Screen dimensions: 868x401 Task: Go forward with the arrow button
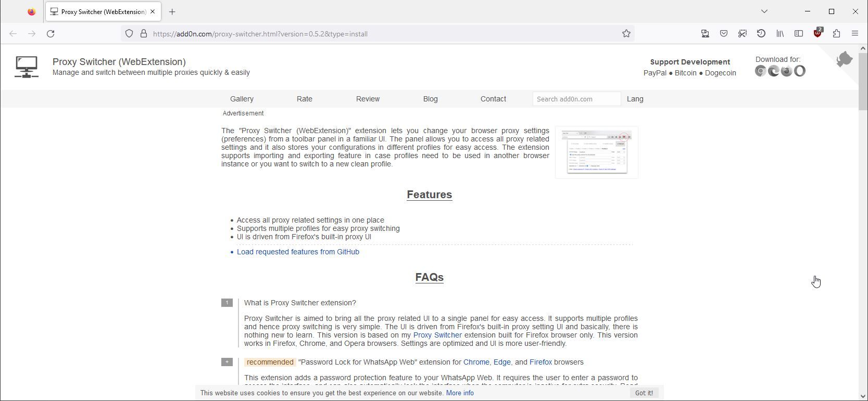click(32, 34)
